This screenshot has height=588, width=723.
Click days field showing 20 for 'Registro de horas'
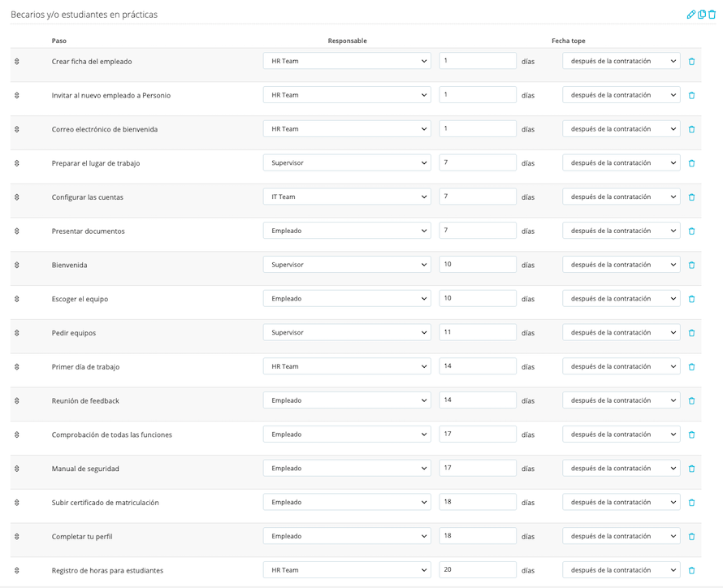478,570
